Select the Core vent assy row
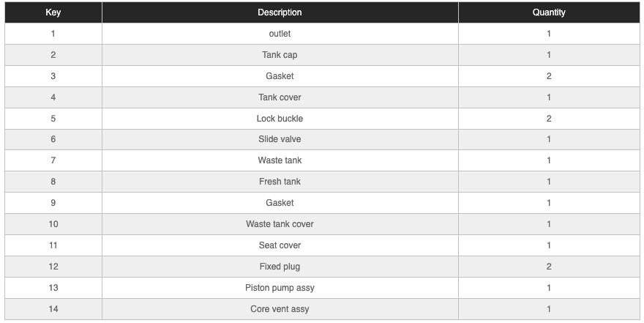Image resolution: width=644 pixels, height=323 pixels. pyautogui.click(x=280, y=309)
